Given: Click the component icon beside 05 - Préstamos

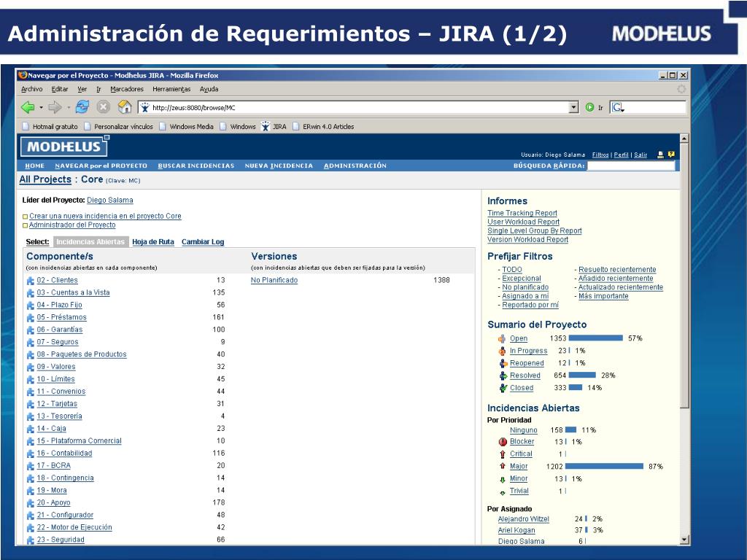Looking at the screenshot, I should coord(31,318).
